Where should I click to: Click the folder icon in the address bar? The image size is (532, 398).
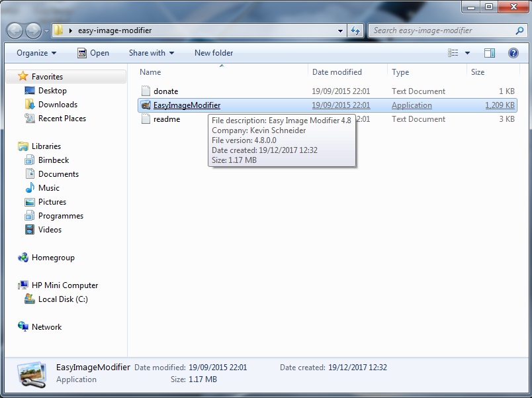tap(59, 30)
